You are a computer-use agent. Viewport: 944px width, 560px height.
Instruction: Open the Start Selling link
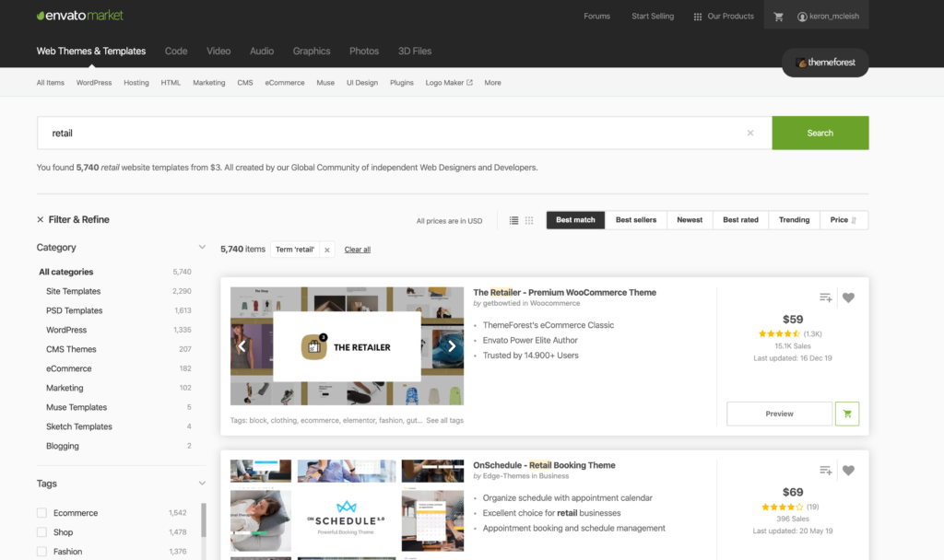(x=653, y=17)
